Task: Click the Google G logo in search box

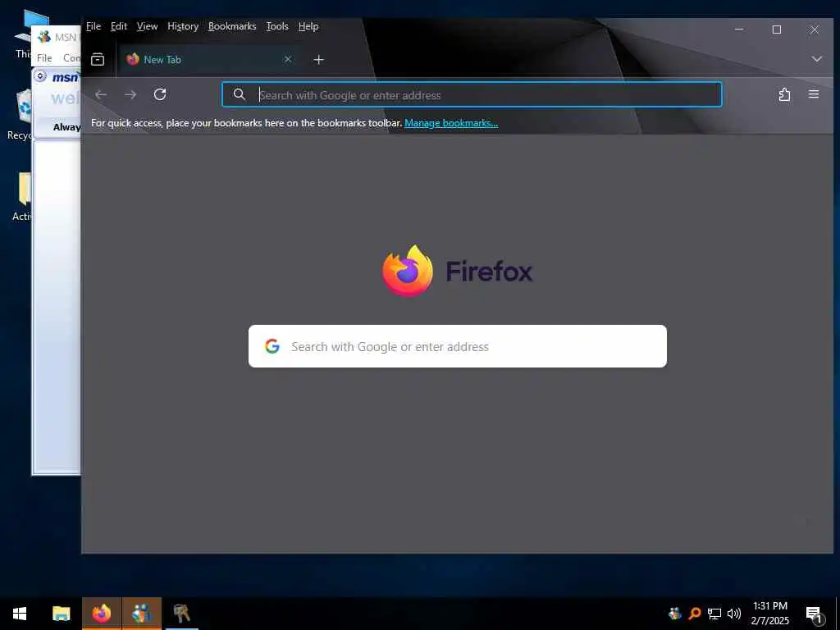Action: [x=272, y=346]
